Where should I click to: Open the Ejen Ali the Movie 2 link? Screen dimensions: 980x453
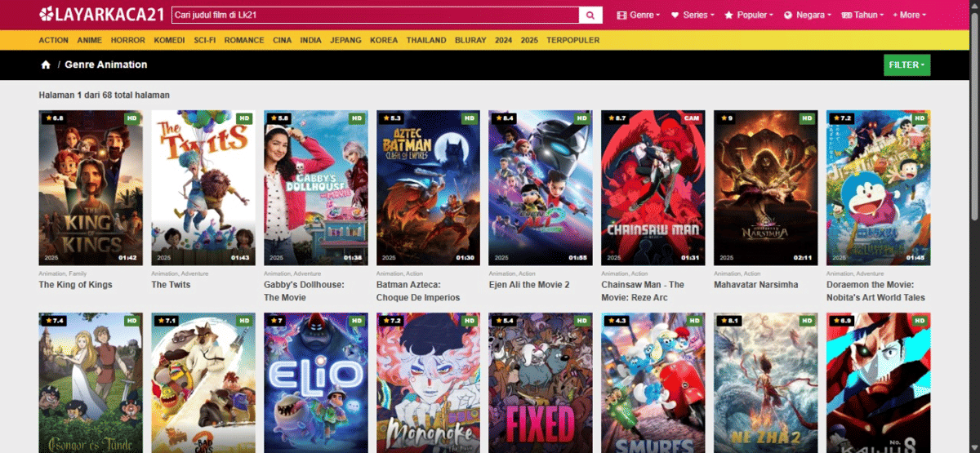(528, 285)
